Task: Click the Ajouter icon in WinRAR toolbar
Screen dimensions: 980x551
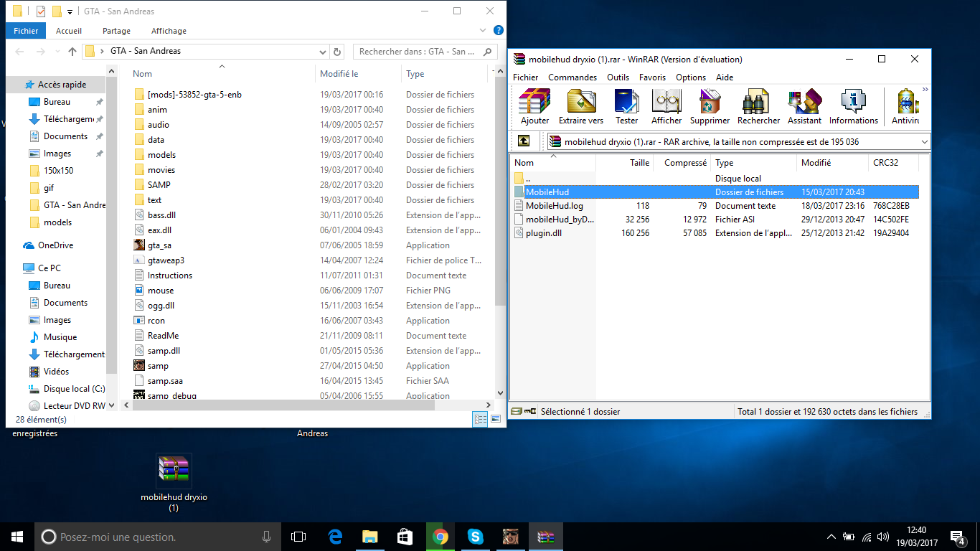Action: (x=534, y=107)
